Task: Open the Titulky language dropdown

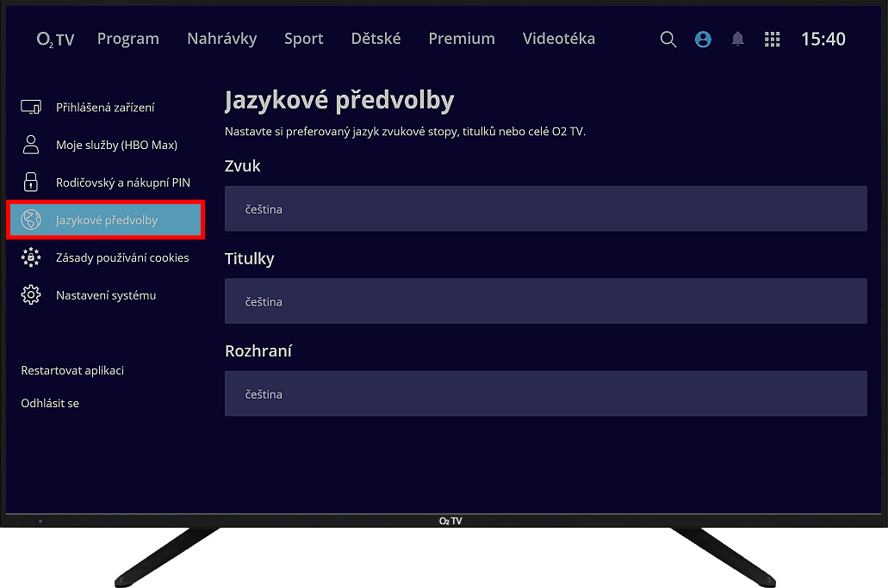Action: tap(545, 301)
